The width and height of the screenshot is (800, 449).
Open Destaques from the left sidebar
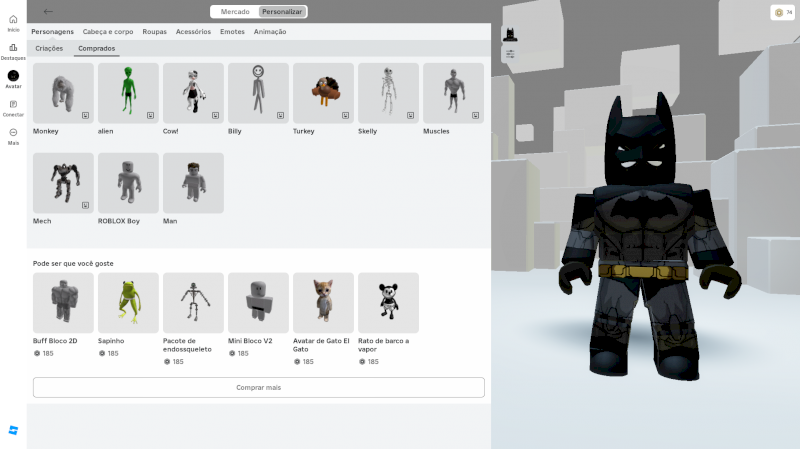[13, 49]
